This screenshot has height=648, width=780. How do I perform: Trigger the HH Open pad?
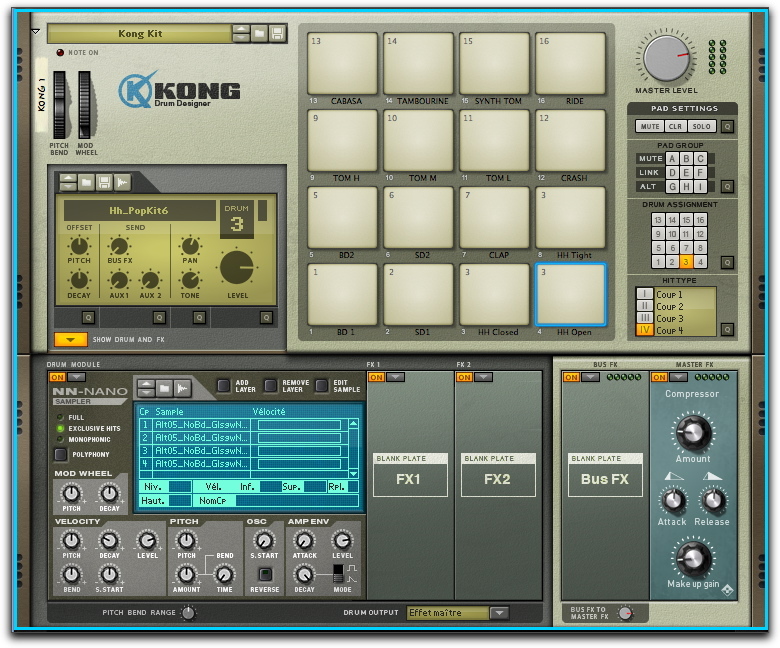pos(571,294)
